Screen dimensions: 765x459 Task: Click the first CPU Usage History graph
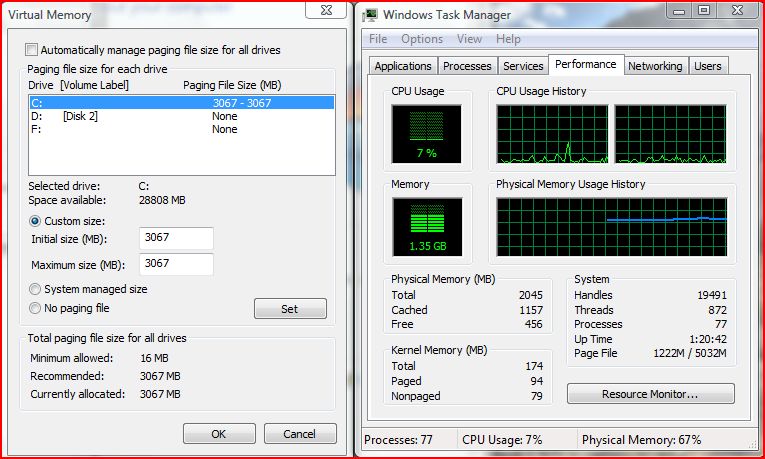click(552, 134)
